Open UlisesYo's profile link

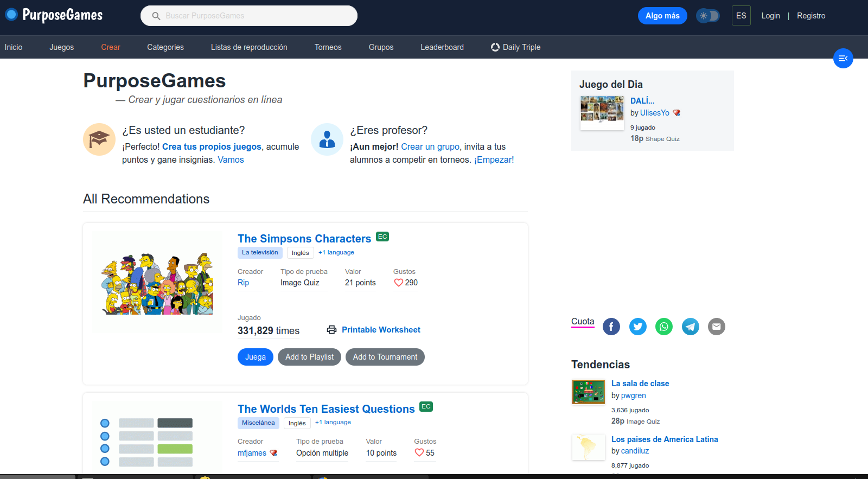click(655, 113)
